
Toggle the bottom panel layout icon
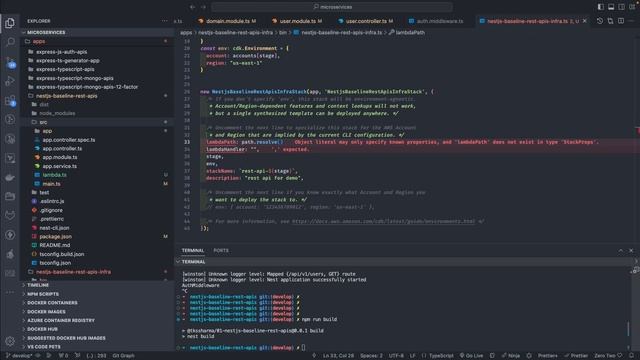point(611,7)
